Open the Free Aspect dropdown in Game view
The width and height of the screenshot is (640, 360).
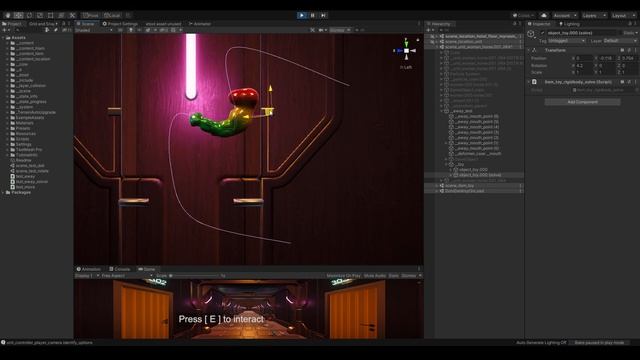[127, 276]
